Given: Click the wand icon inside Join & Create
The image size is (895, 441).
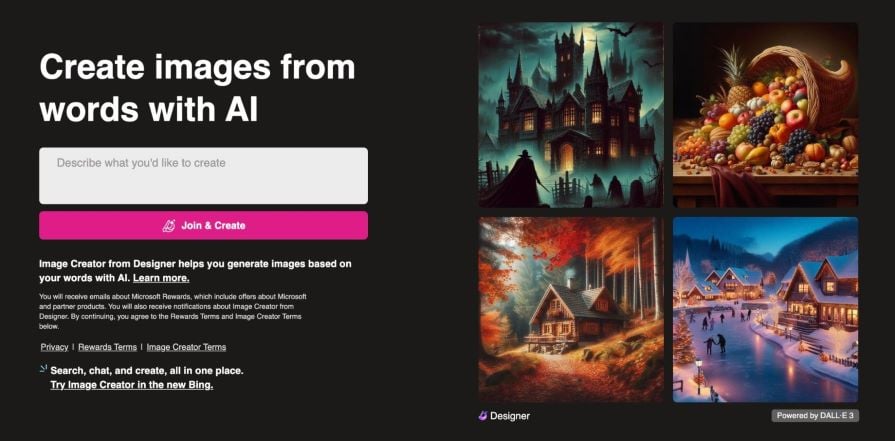Looking at the screenshot, I should [169, 226].
